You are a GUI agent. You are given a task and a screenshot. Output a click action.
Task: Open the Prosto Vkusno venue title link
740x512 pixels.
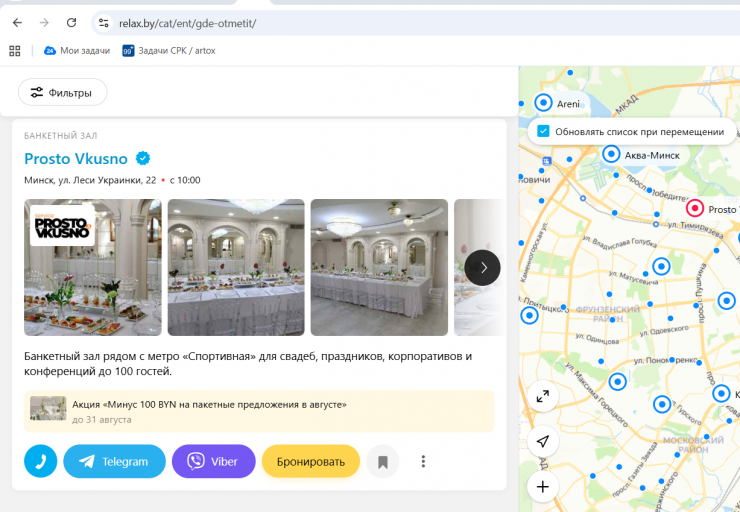(x=76, y=159)
